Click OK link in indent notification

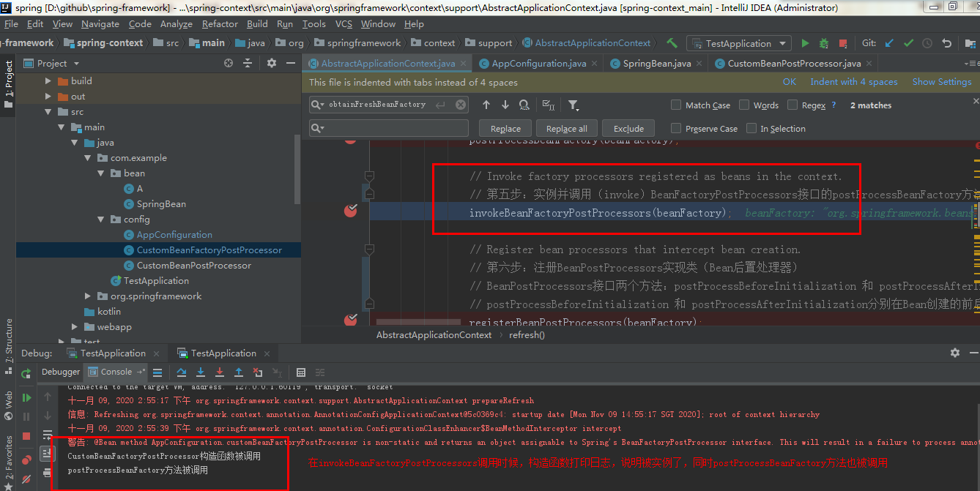[x=790, y=82]
